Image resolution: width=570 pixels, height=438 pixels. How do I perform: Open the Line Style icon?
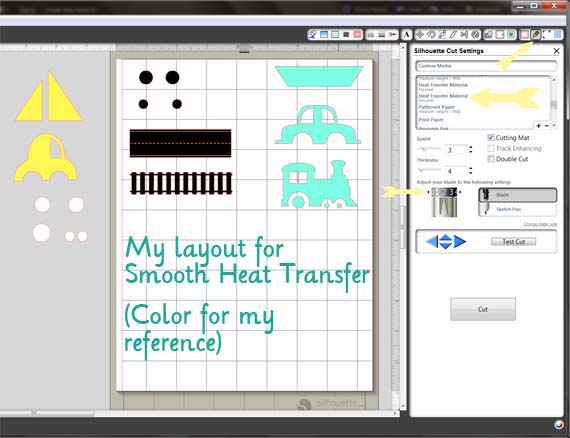coord(382,35)
